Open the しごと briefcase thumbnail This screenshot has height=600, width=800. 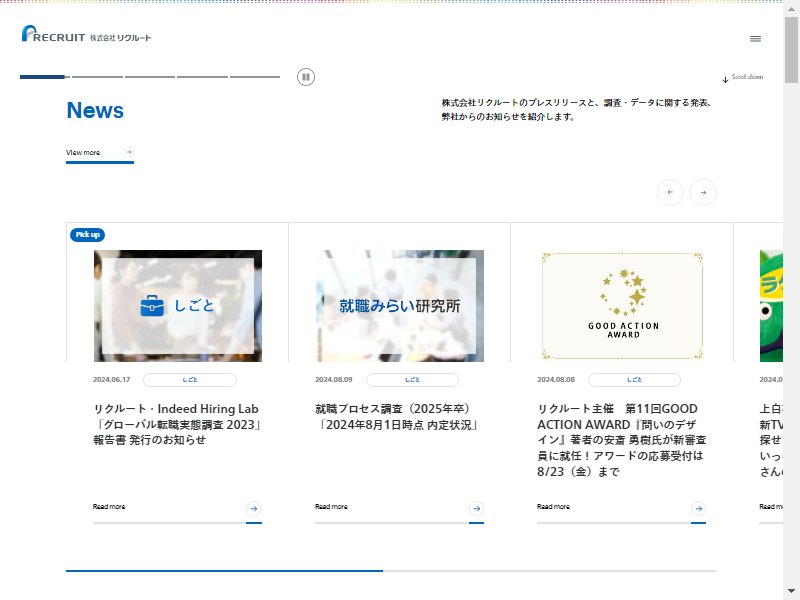click(x=178, y=306)
